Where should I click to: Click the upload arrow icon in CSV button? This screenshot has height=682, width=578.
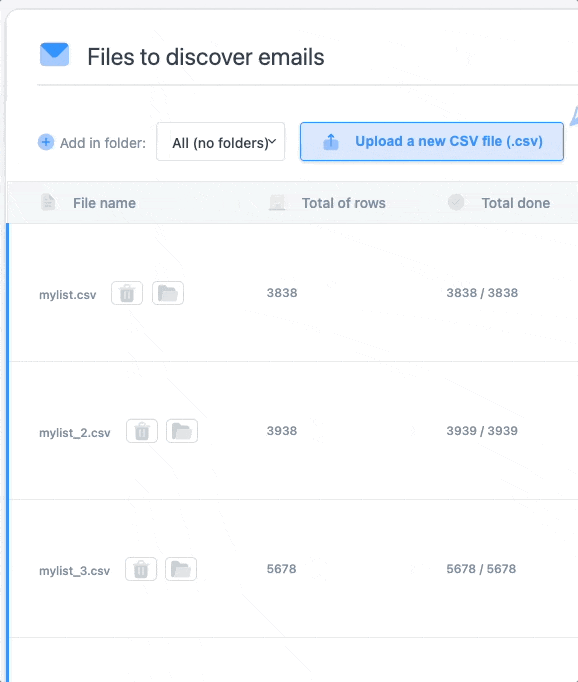331,141
